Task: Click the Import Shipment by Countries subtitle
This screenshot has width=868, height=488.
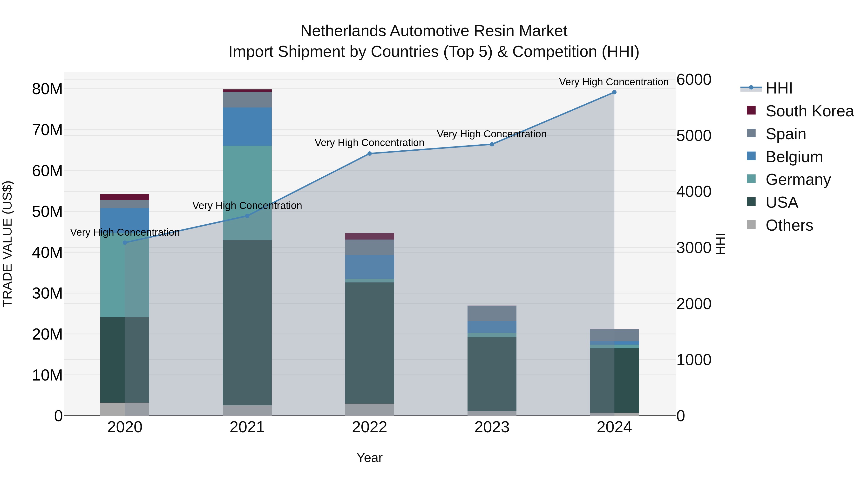Action: [x=434, y=52]
